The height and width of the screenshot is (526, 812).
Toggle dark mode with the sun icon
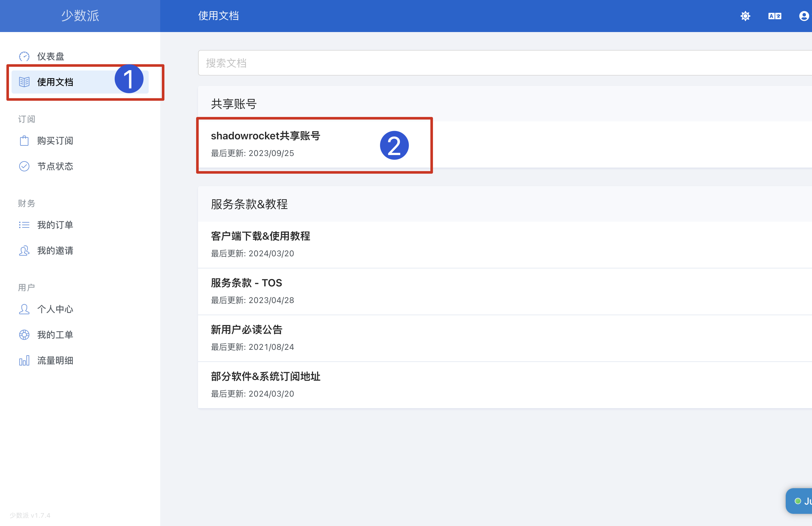pyautogui.click(x=745, y=16)
